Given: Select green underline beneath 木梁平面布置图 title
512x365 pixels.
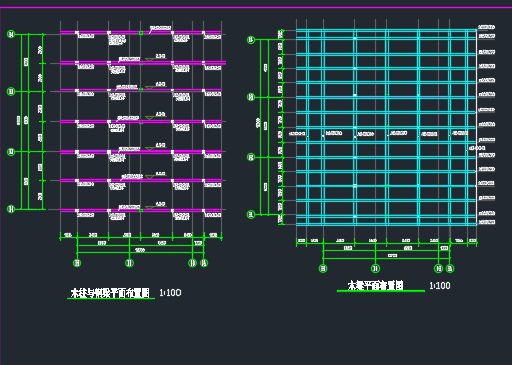Looking at the screenshot, I should point(381,291).
